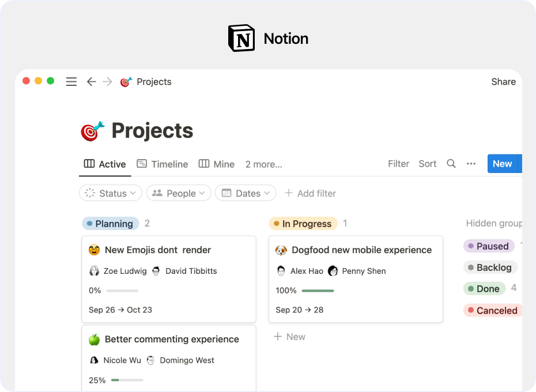Click the board icon on Mine tab
The image size is (536, 392).
(203, 164)
